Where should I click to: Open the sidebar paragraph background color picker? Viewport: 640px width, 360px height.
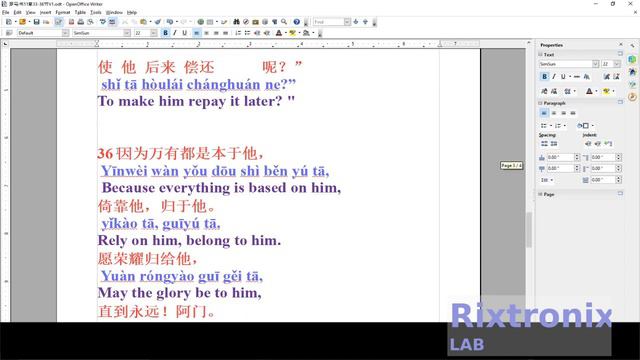(x=584, y=126)
